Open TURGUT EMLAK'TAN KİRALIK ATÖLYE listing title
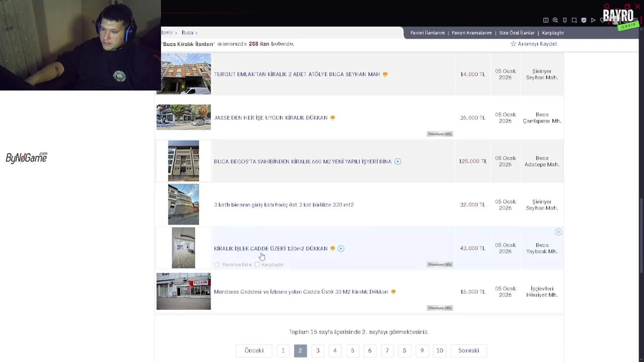The image size is (644, 362). [x=297, y=74]
